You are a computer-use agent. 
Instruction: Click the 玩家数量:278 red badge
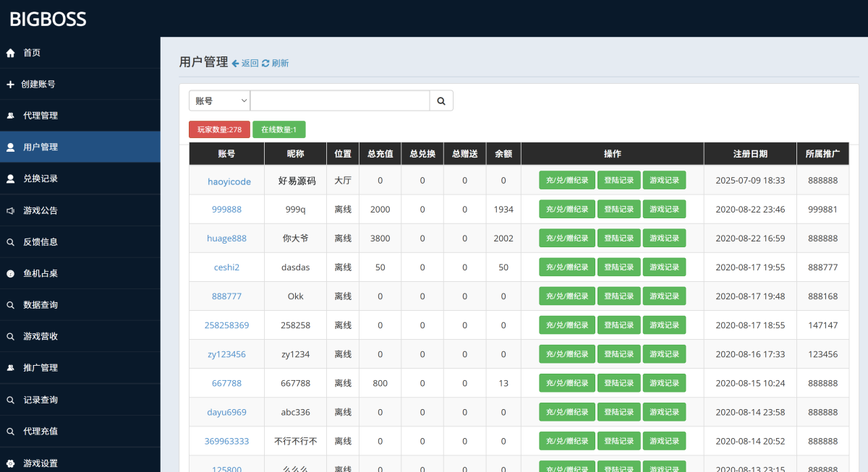219,129
